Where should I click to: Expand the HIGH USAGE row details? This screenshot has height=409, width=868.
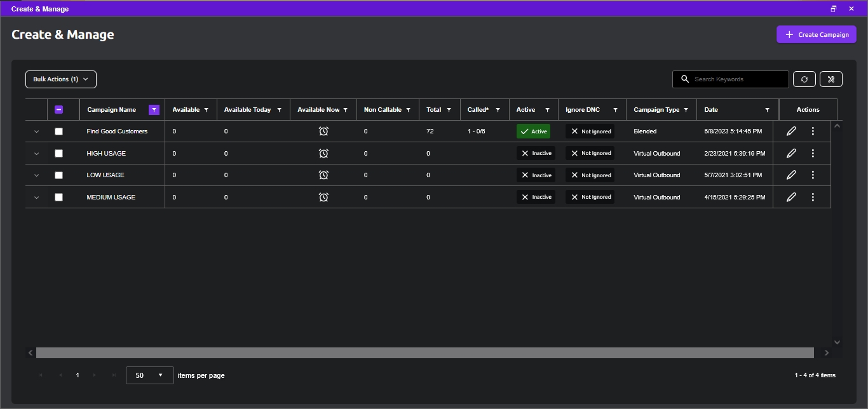coord(36,153)
